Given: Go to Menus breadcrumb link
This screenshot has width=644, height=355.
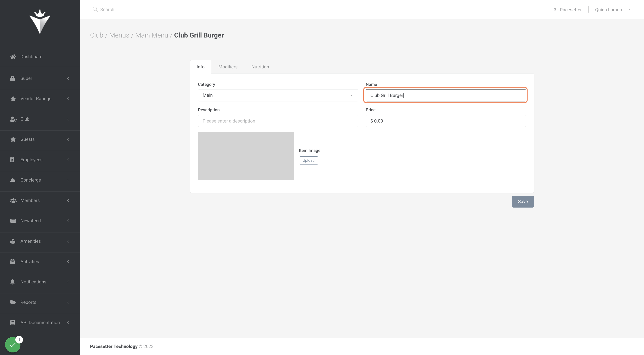Looking at the screenshot, I should pyautogui.click(x=119, y=35).
